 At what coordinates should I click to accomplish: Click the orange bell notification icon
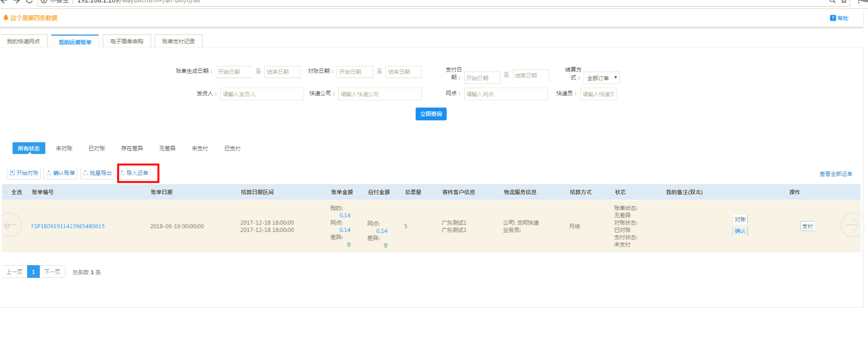[6, 18]
